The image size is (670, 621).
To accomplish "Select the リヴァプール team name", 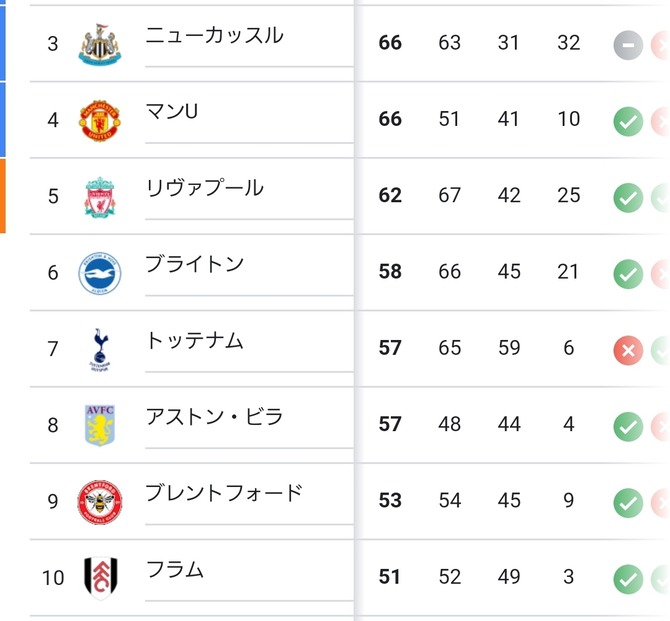I will (x=204, y=188).
